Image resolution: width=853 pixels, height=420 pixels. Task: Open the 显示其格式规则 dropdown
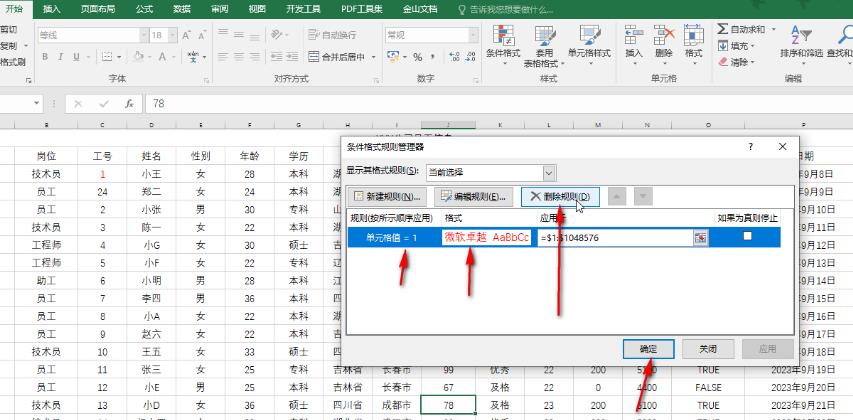[x=549, y=172]
